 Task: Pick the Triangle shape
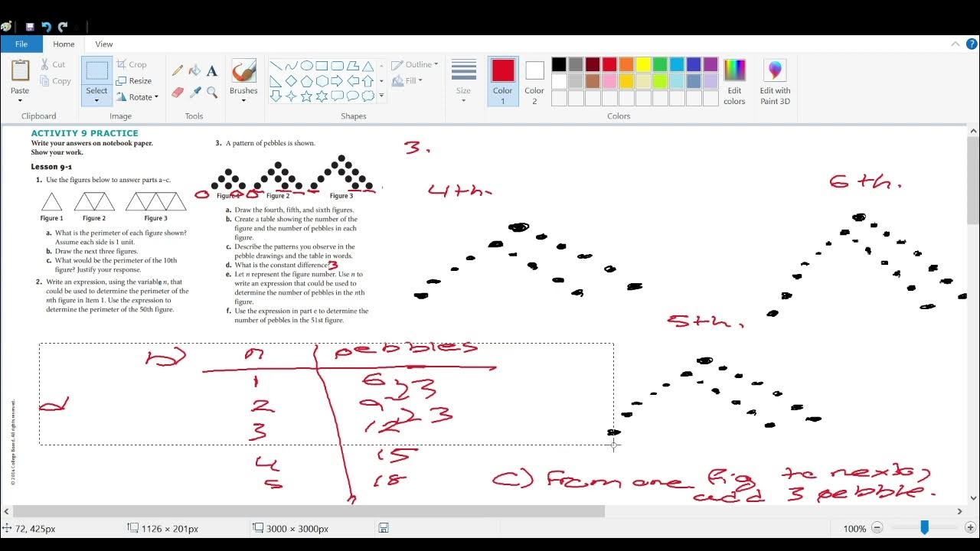pos(368,66)
